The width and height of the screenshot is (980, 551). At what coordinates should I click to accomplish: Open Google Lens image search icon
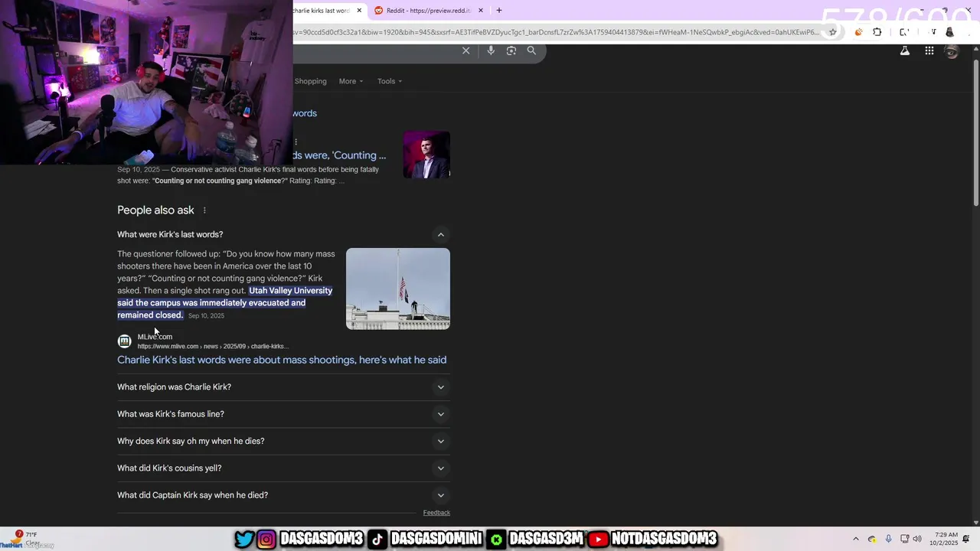[x=511, y=51]
